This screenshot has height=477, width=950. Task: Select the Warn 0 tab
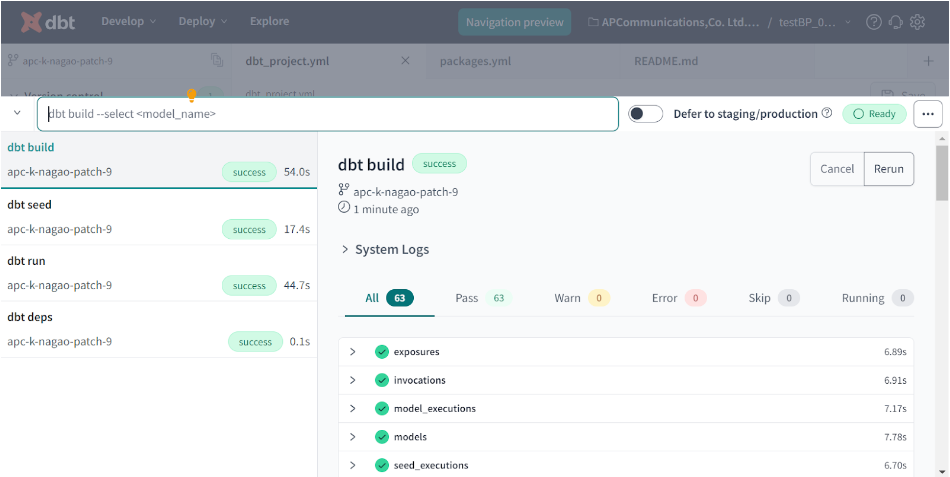pyautogui.click(x=582, y=298)
